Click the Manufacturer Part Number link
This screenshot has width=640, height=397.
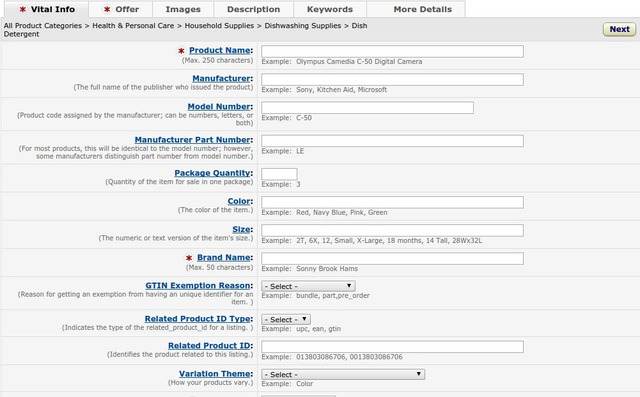(192, 140)
